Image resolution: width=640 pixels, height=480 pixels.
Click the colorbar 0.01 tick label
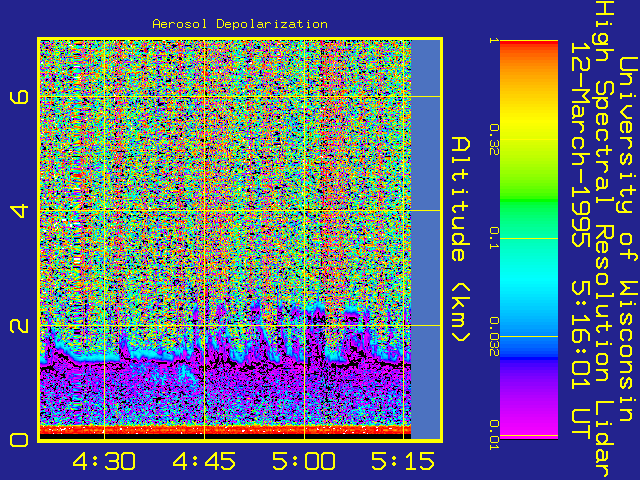(494, 435)
